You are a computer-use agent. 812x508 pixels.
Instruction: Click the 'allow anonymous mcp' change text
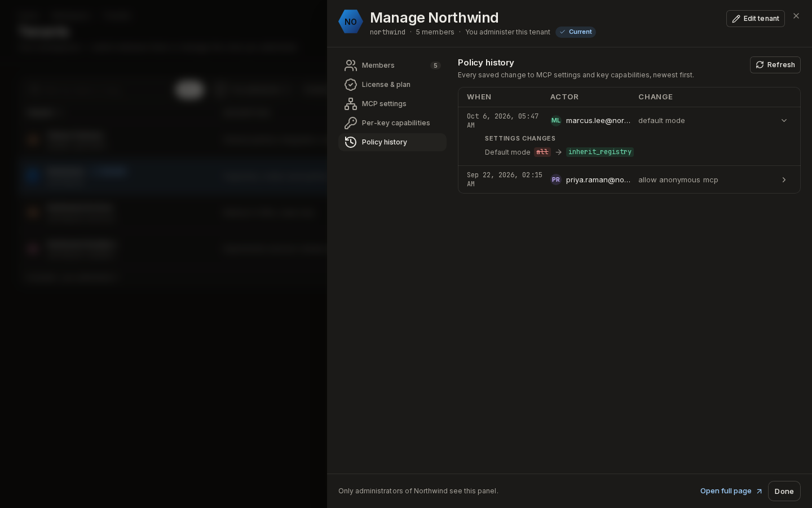[x=678, y=179]
